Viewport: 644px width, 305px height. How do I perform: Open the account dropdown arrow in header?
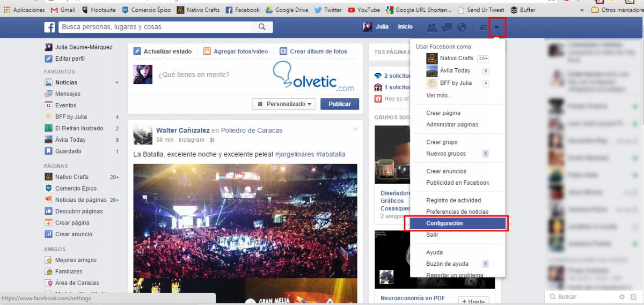(x=497, y=27)
